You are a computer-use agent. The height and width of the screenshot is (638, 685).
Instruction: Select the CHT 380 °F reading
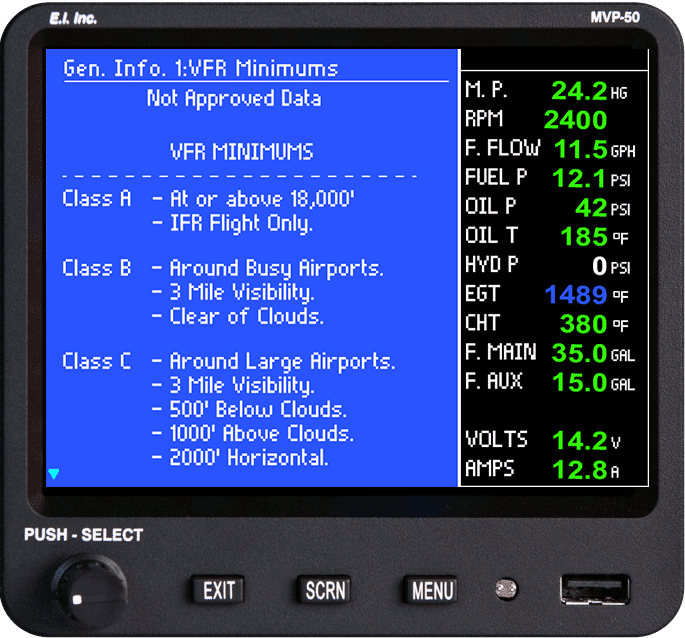[547, 323]
